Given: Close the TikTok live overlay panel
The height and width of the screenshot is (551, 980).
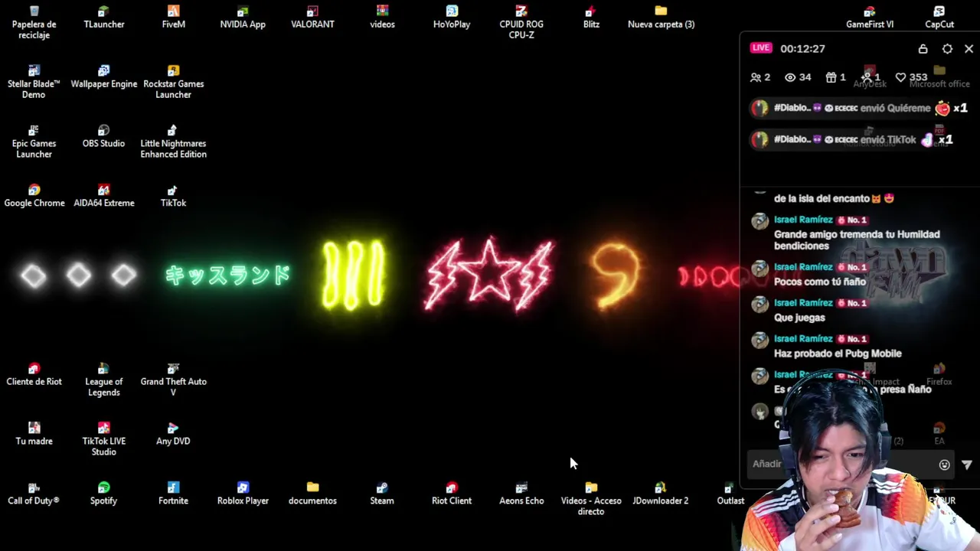Looking at the screenshot, I should [x=969, y=48].
